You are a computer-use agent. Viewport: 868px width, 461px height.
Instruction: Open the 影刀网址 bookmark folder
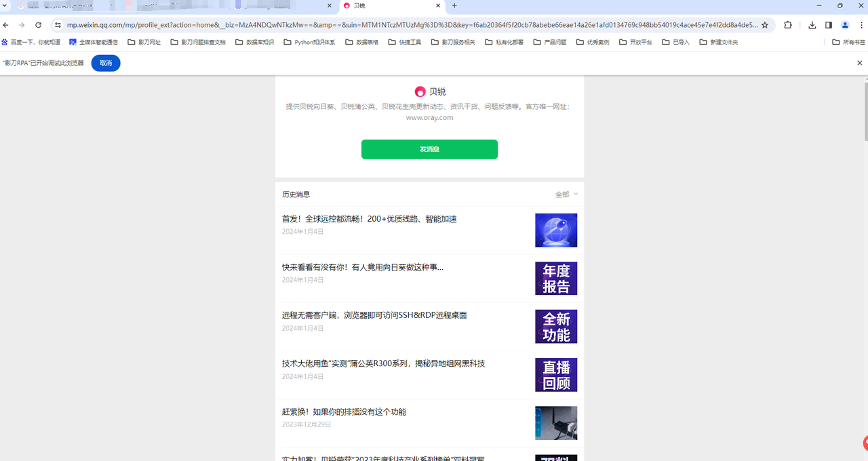pos(144,42)
